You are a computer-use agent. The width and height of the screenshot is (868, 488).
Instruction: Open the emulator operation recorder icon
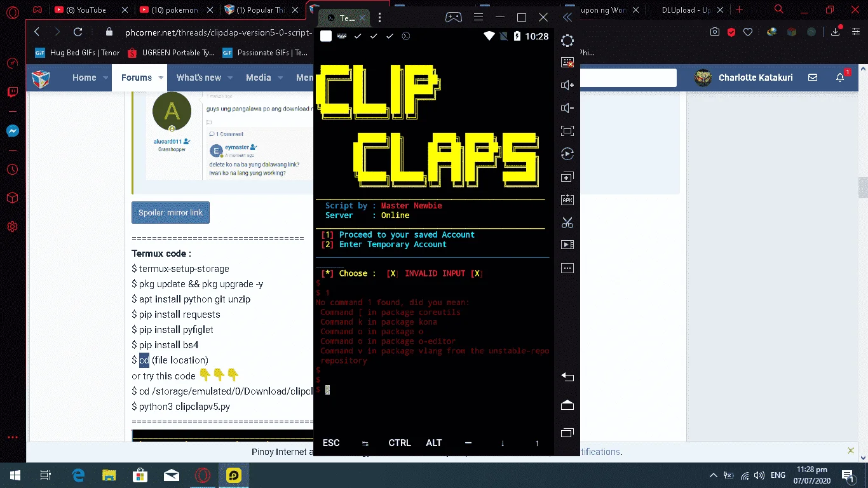click(x=567, y=154)
